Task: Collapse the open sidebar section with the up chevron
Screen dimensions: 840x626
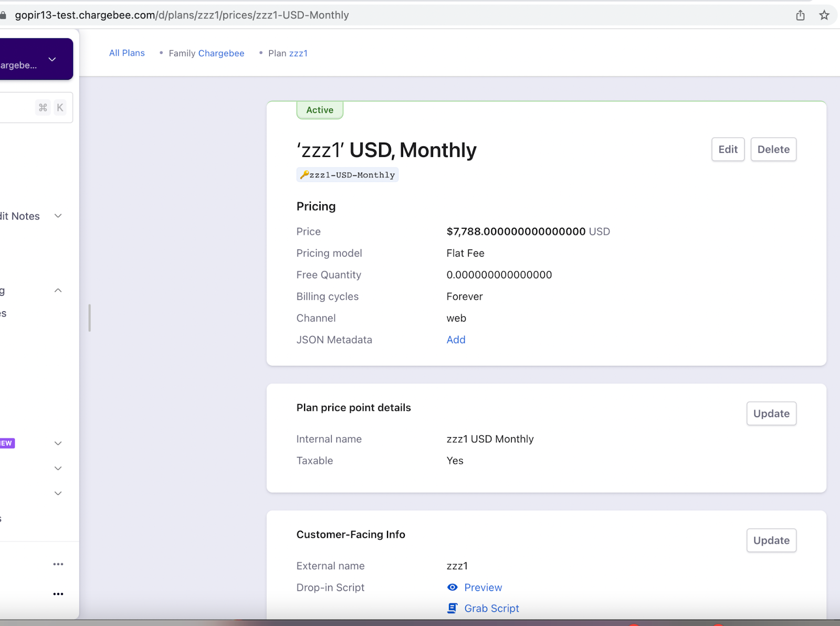Action: pos(58,291)
